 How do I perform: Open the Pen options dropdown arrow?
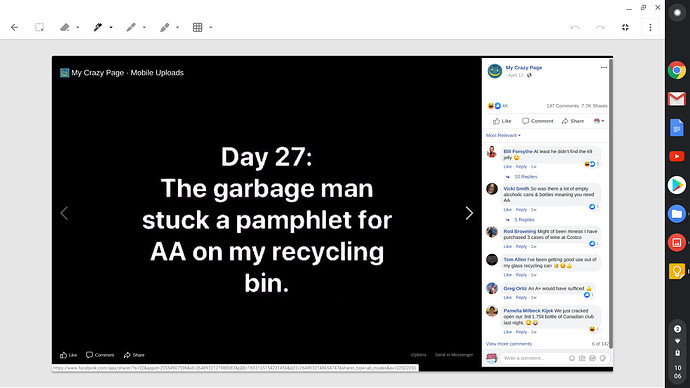point(111,27)
